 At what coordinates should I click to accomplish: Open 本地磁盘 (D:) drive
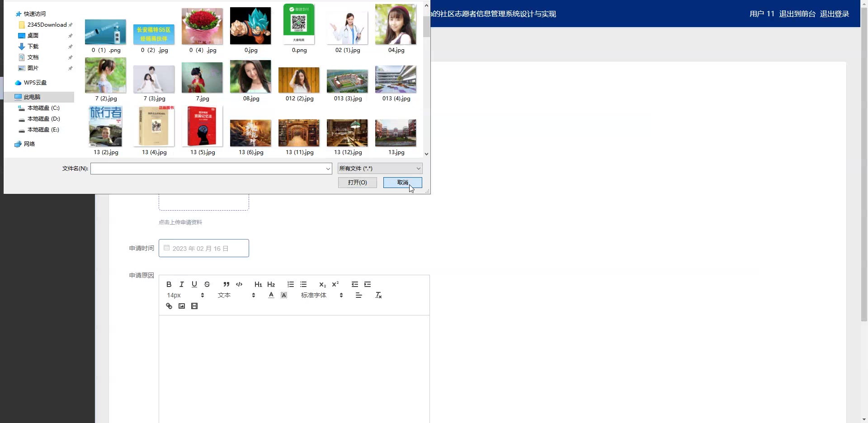click(43, 119)
